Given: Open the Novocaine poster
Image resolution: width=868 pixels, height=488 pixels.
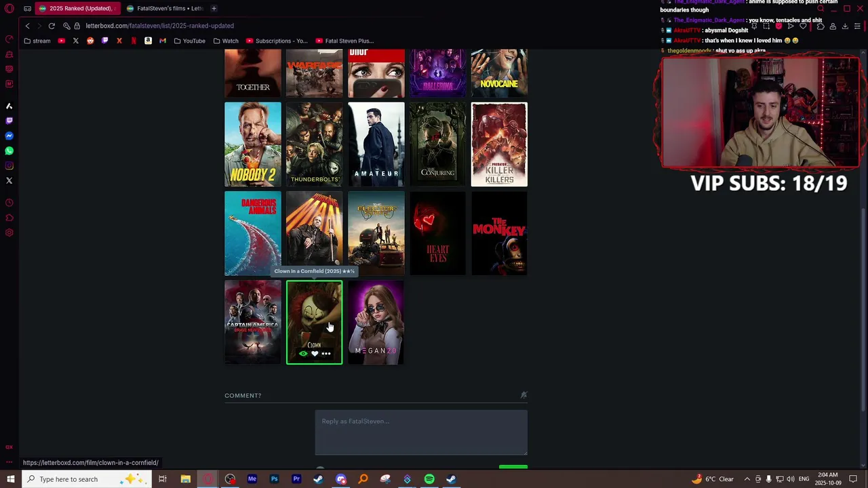Looking at the screenshot, I should click(x=500, y=73).
